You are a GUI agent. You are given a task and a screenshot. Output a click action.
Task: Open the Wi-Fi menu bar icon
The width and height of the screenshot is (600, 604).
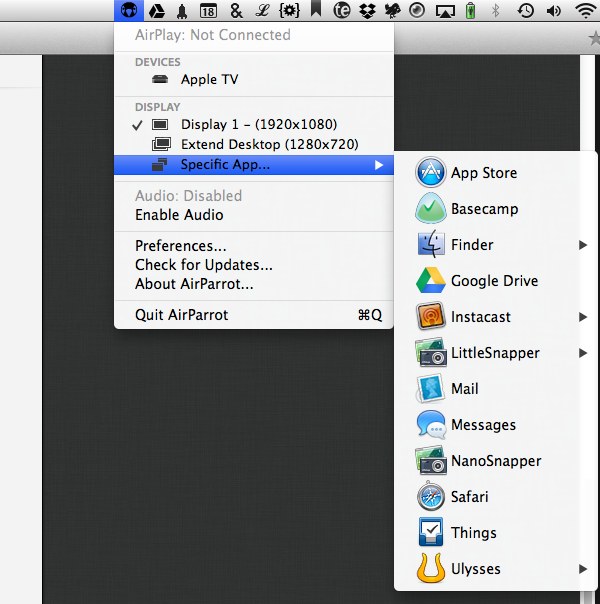coord(585,11)
